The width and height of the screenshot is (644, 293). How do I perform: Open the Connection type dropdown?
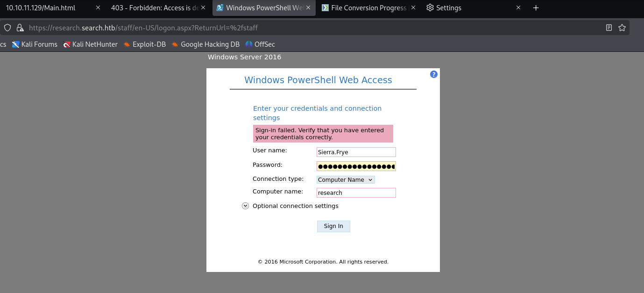[346, 179]
